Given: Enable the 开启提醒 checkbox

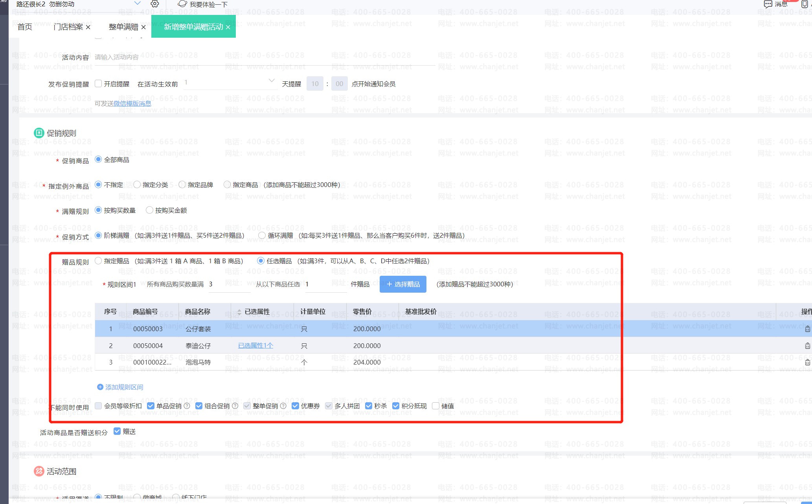Looking at the screenshot, I should click(x=99, y=84).
